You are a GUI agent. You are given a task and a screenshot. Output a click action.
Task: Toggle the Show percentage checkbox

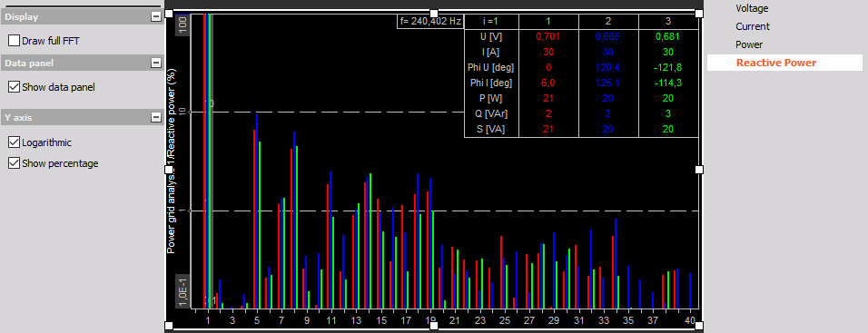[15, 163]
